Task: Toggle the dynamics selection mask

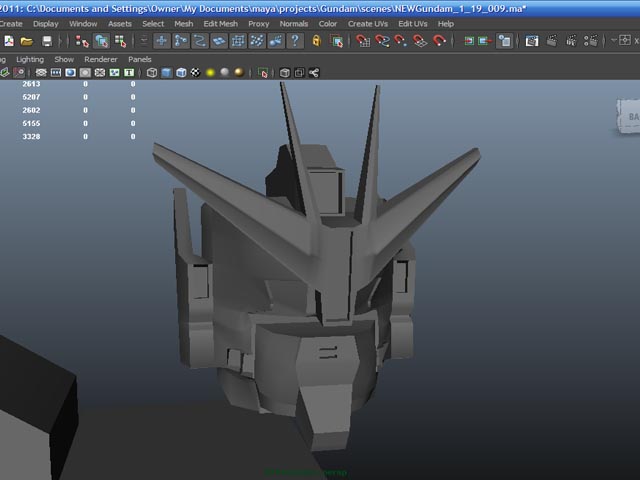Action: [x=257, y=41]
